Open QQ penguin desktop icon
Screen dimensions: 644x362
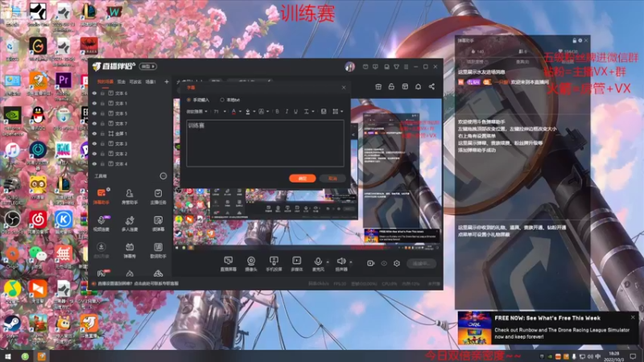38,117
